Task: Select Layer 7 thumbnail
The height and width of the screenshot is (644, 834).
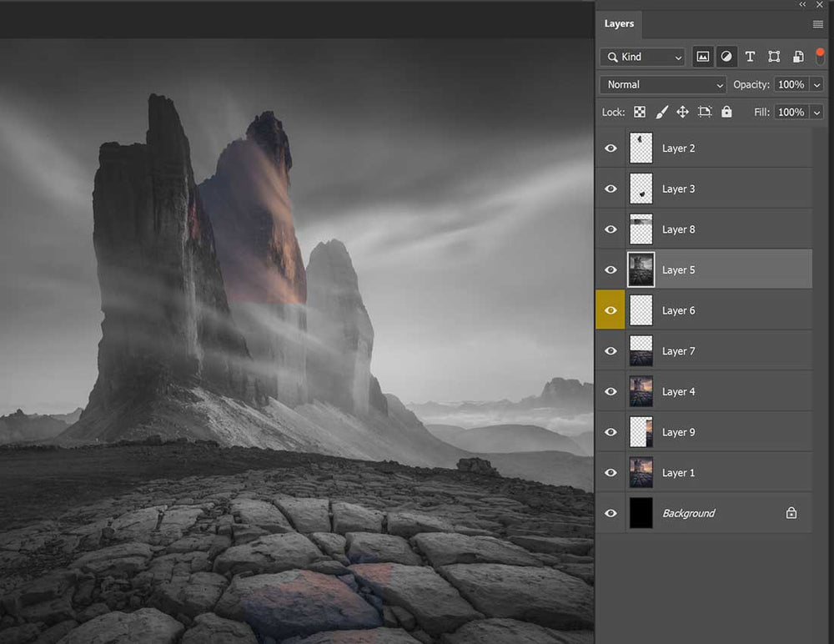Action: [641, 350]
